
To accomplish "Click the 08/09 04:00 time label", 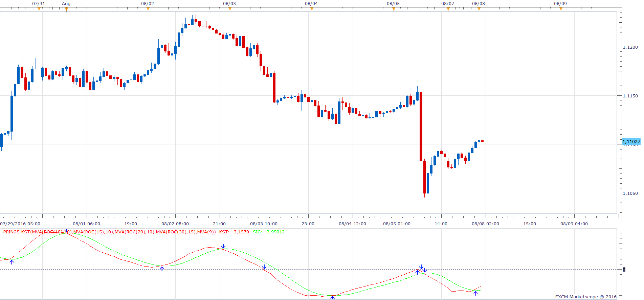I will 574,224.
